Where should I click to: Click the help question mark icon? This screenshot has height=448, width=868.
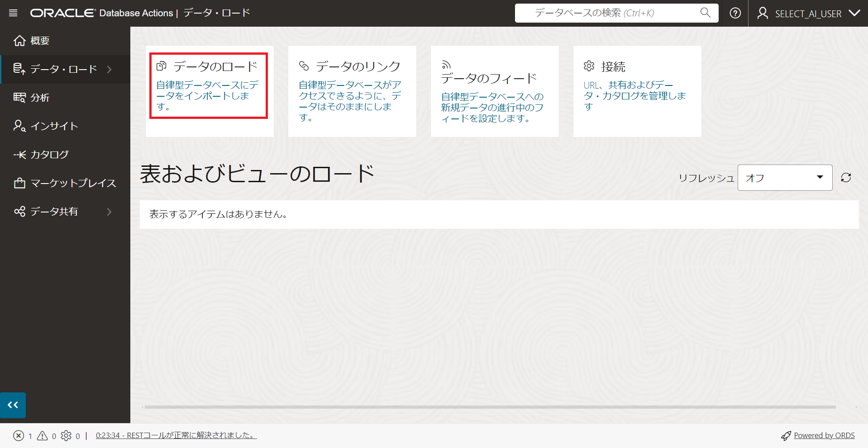735,13
